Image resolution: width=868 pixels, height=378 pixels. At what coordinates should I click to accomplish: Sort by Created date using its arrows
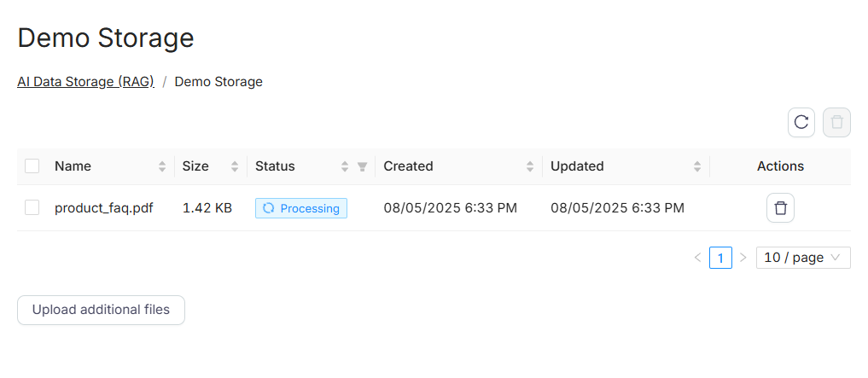pyautogui.click(x=530, y=167)
